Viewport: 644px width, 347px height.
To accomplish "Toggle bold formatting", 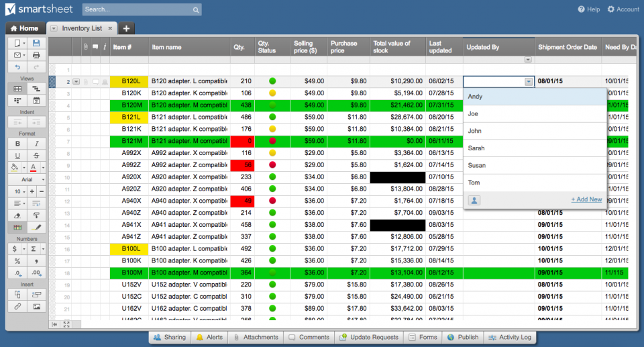I will [17, 144].
